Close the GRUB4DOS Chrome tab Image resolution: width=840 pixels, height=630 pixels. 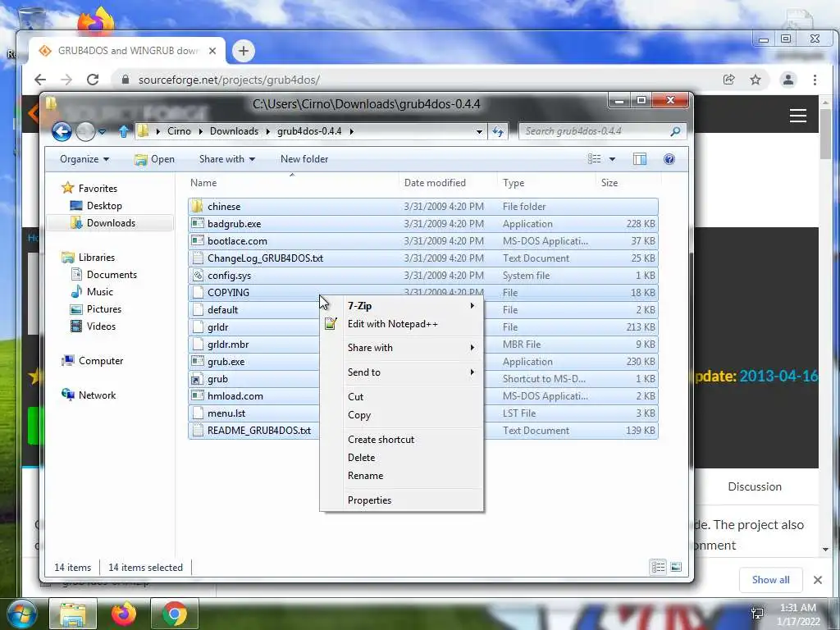tap(212, 51)
